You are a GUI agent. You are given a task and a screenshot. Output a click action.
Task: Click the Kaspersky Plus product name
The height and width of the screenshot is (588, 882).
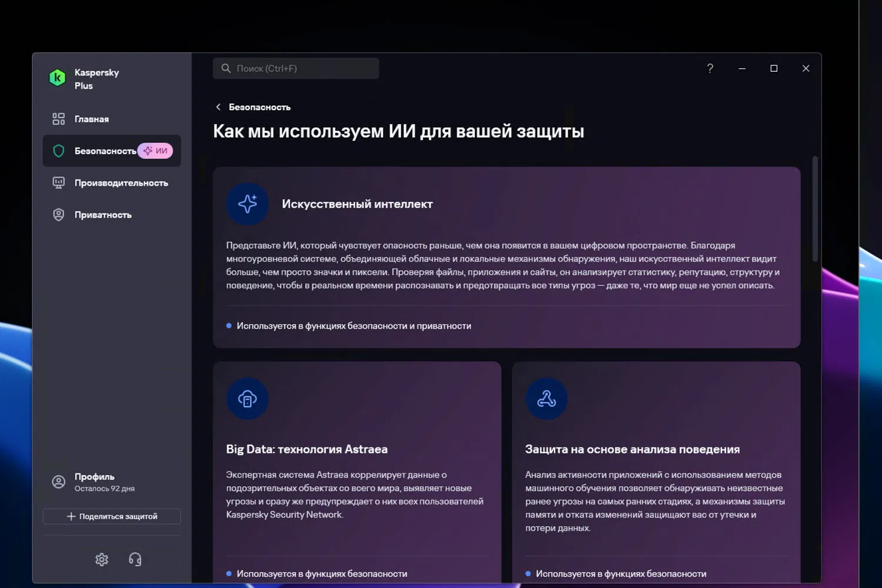(97, 79)
